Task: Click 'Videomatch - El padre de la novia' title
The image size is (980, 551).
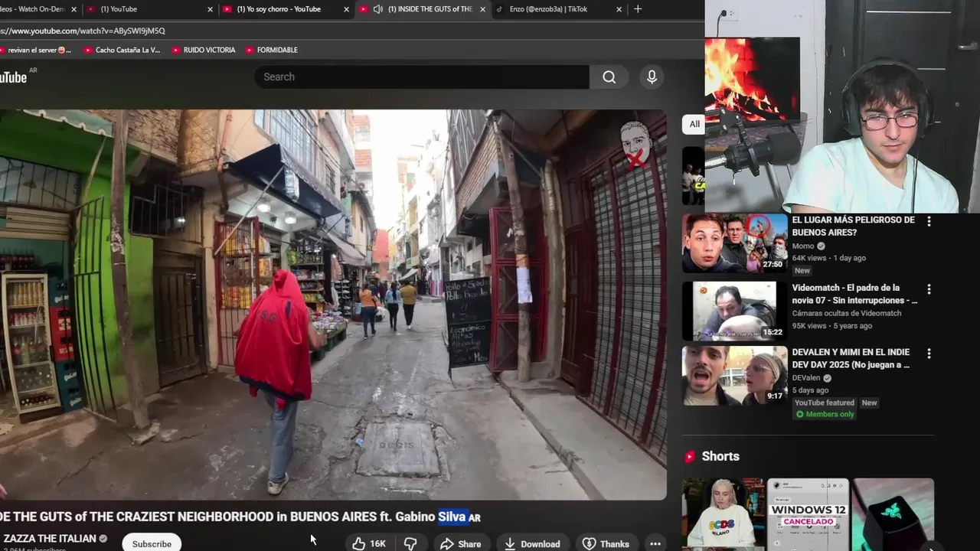Action: point(854,294)
